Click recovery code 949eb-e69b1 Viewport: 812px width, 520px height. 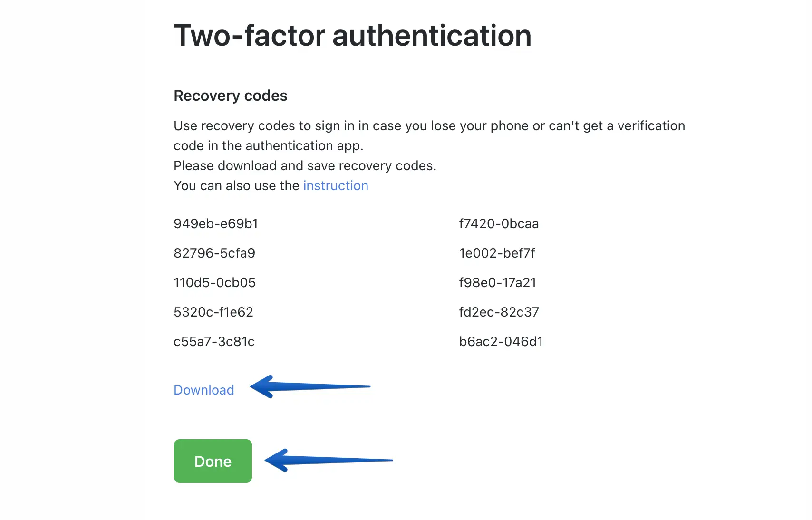pyautogui.click(x=215, y=223)
